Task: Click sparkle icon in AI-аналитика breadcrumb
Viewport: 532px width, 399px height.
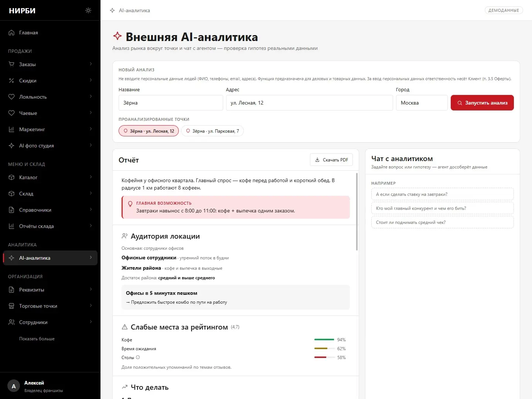Action: pyautogui.click(x=112, y=10)
